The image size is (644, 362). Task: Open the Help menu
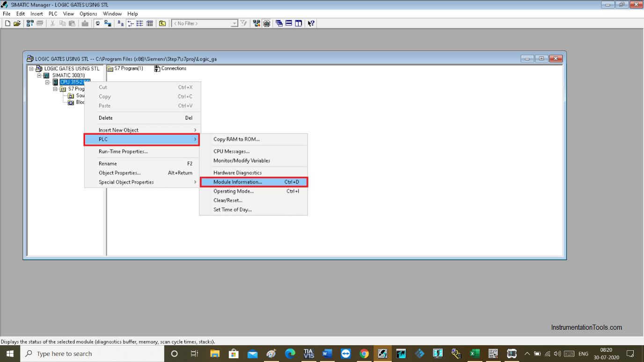[132, 14]
